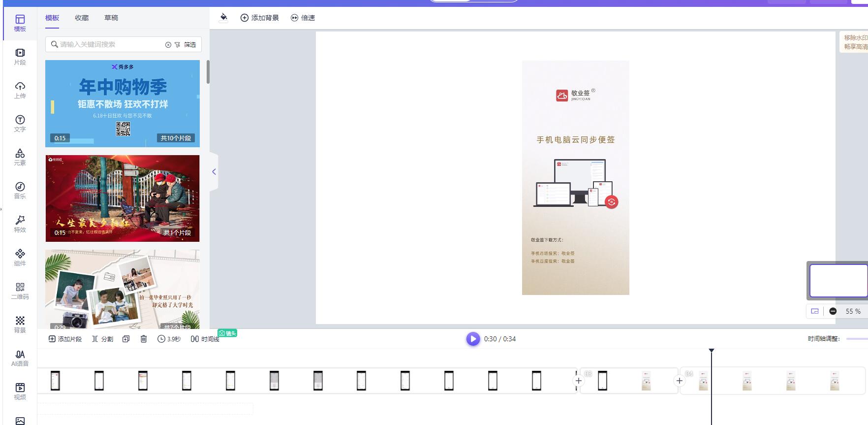The image size is (868, 425).
Task: Open the 片段 sidebar panel
Action: coord(20,57)
